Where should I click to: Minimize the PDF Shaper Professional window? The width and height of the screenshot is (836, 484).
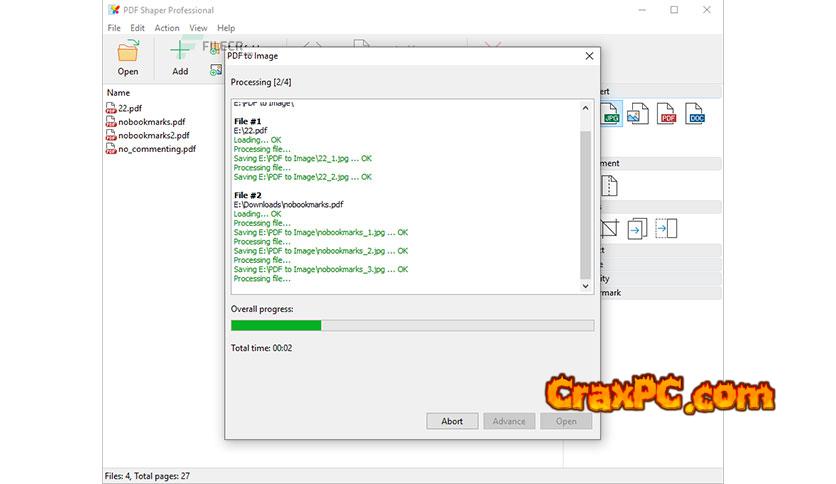642,10
